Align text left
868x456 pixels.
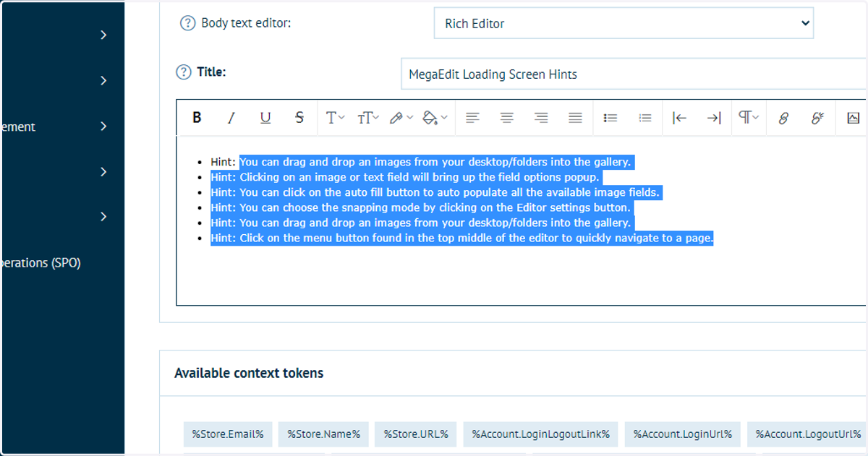472,118
